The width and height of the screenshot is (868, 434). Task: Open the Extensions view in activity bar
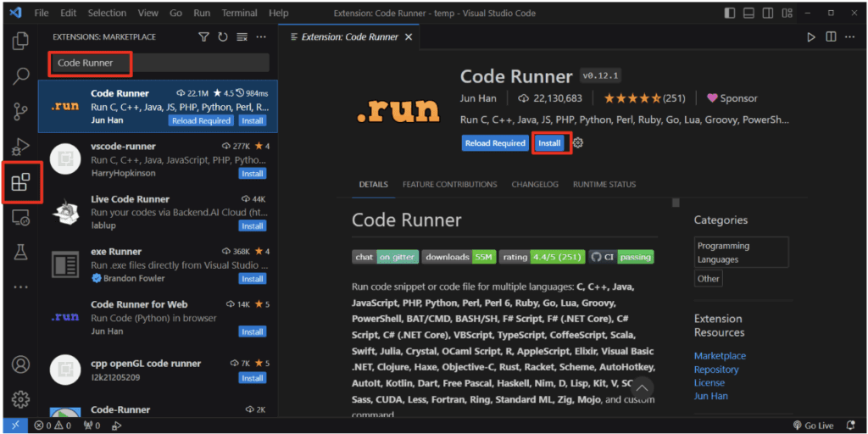20,181
